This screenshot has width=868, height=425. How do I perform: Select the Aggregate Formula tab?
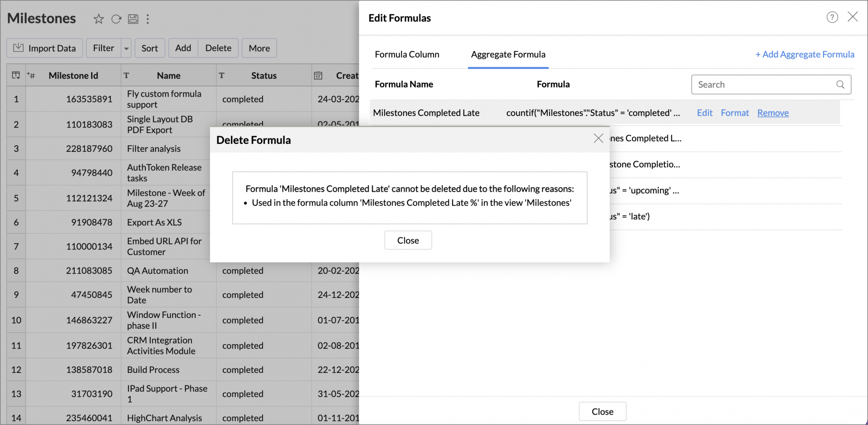click(x=508, y=54)
